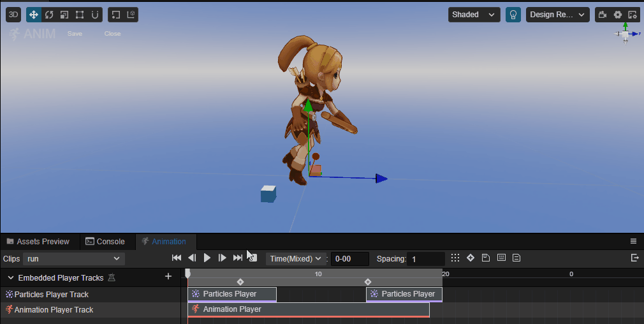The image size is (644, 324).
Task: Click the snap magnet icon
Action: pos(94,15)
